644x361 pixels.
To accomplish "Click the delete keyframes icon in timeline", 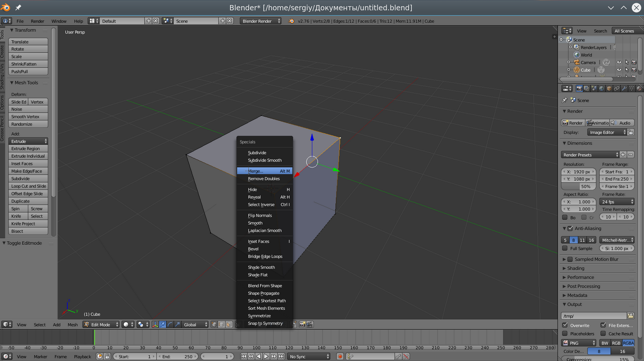I will pos(406,357).
